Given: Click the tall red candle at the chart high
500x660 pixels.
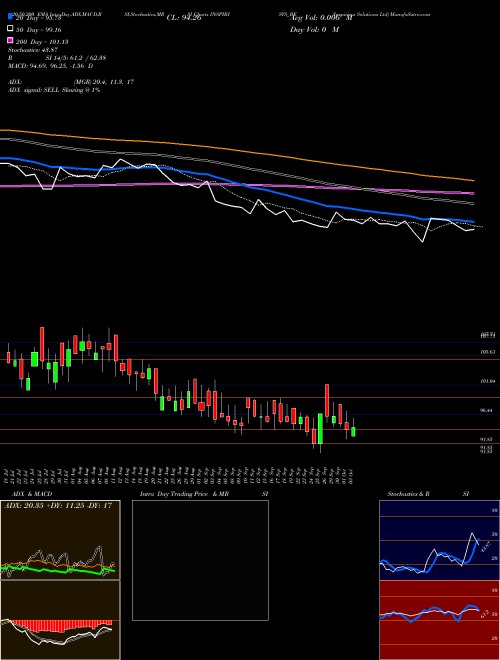Looking at the screenshot, I should [x=42, y=344].
